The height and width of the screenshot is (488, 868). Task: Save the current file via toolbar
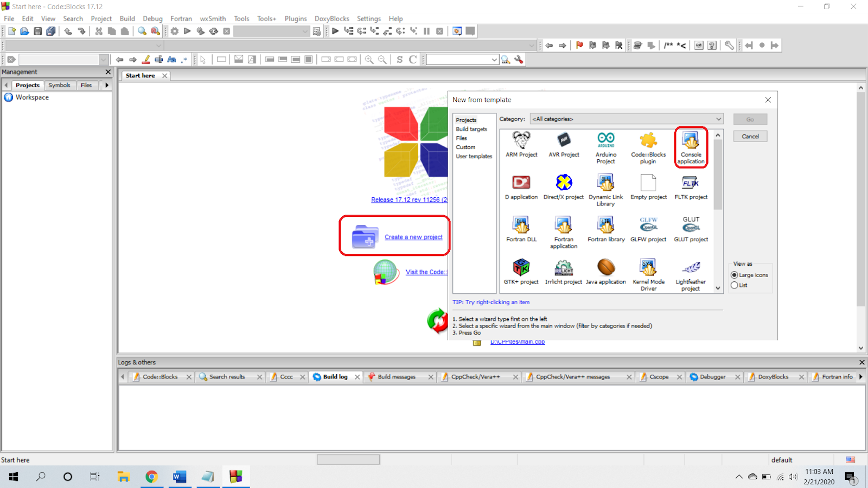click(38, 31)
